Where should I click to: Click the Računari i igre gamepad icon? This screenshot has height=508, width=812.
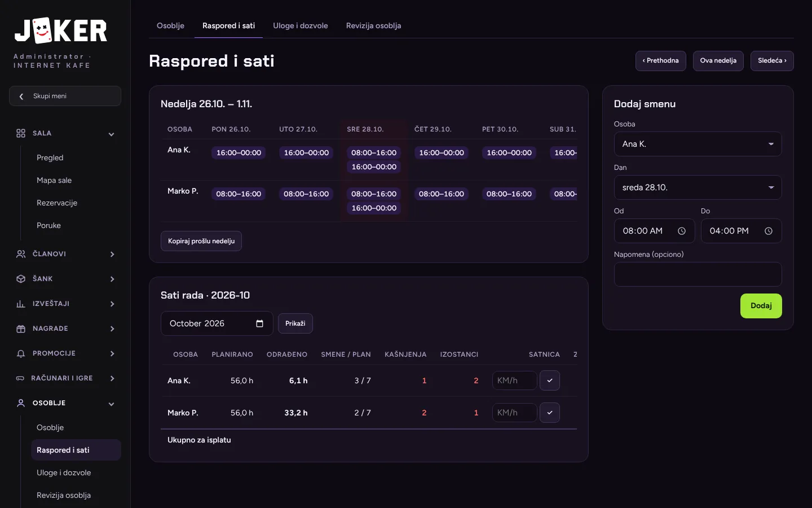click(20, 378)
